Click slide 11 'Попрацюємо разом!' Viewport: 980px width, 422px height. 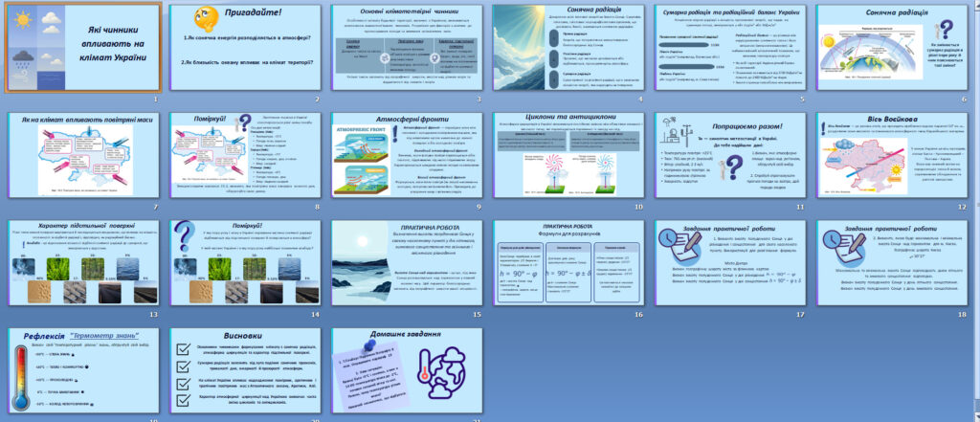[x=730, y=155]
